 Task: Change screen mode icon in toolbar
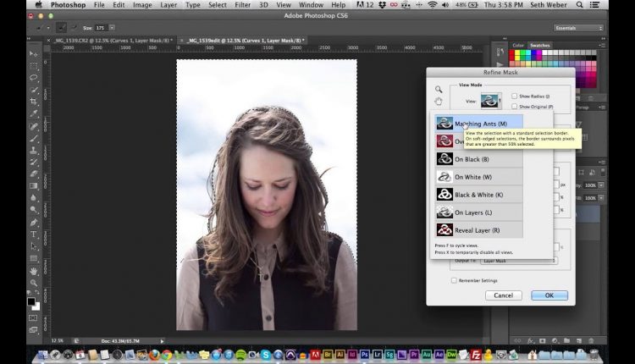(x=33, y=330)
